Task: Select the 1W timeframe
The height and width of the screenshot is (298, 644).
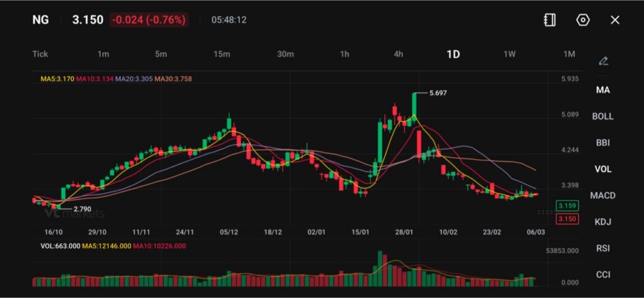Action: (509, 54)
